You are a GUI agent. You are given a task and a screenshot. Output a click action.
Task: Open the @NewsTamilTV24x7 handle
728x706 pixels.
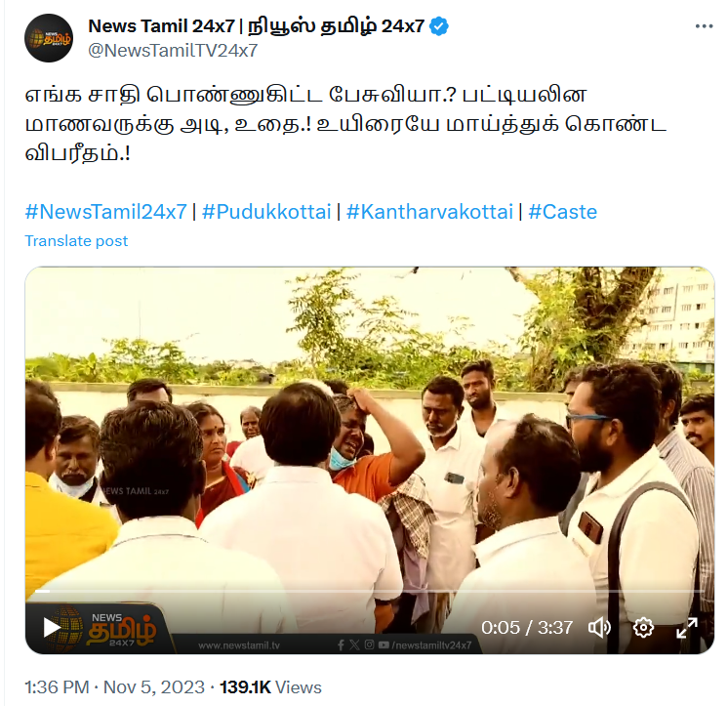pos(173,50)
